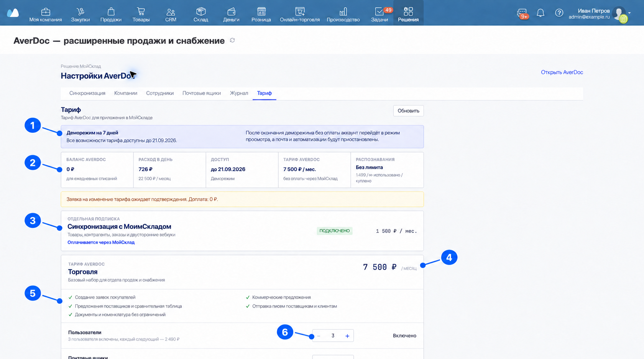Click the Доступ date до 21.09.2026
Screen dimensions: 644x359
click(228, 169)
